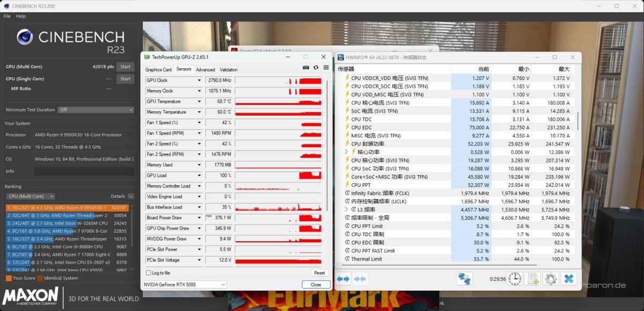Switch to GPU-Z Advanced tab
Image resolution: width=644 pixels, height=311 pixels.
[205, 70]
